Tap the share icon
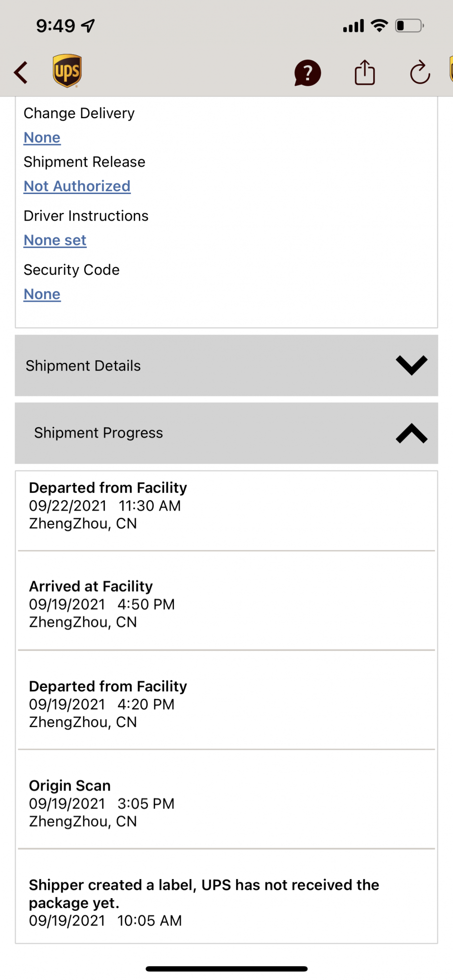This screenshot has height=980, width=453. 365,73
